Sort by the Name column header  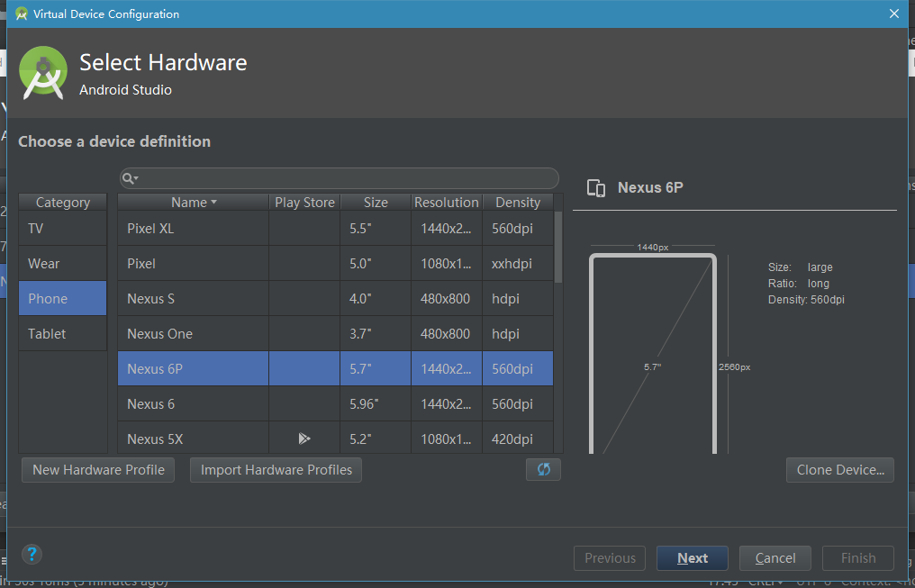[193, 203]
